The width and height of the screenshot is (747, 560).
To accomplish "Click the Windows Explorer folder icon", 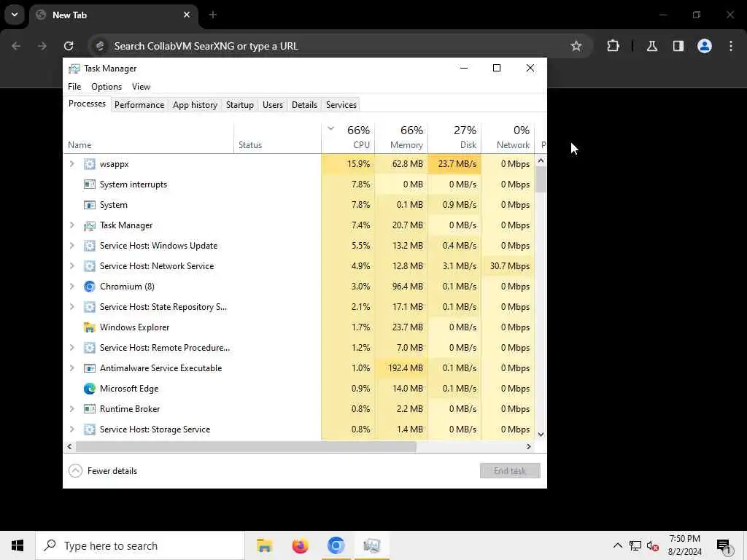I will click(x=90, y=327).
